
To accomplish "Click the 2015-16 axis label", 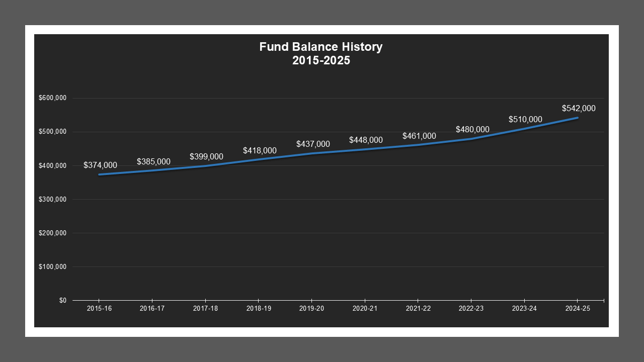I will click(99, 309).
